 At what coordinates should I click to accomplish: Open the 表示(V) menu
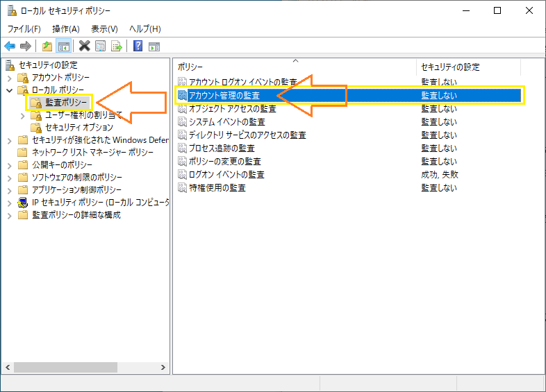(x=104, y=29)
